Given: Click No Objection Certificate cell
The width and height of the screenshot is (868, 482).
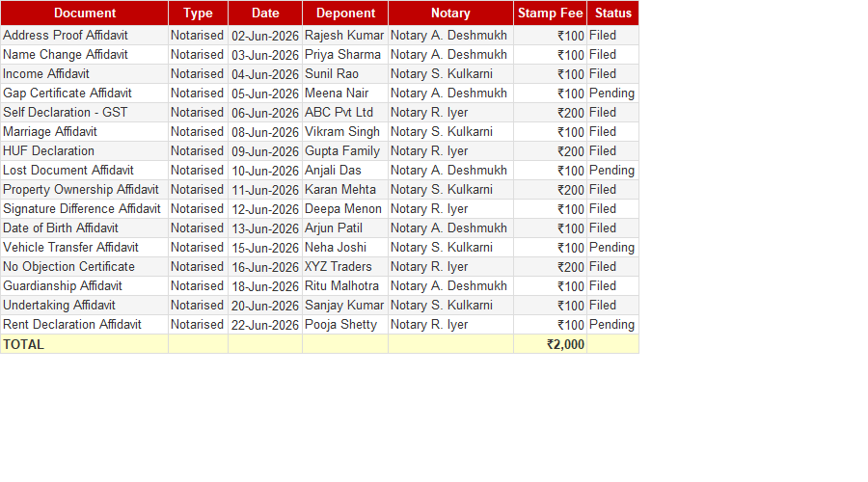Looking at the screenshot, I should 85,267.
